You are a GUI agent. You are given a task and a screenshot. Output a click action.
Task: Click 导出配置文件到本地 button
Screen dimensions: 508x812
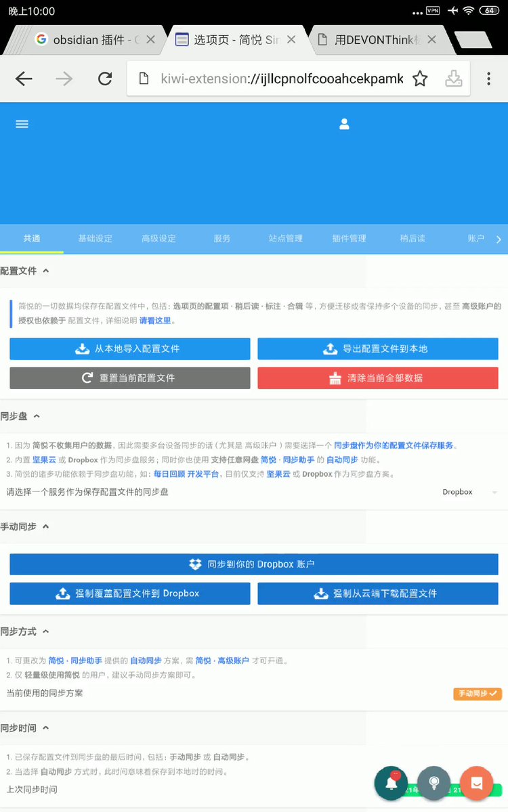click(378, 349)
